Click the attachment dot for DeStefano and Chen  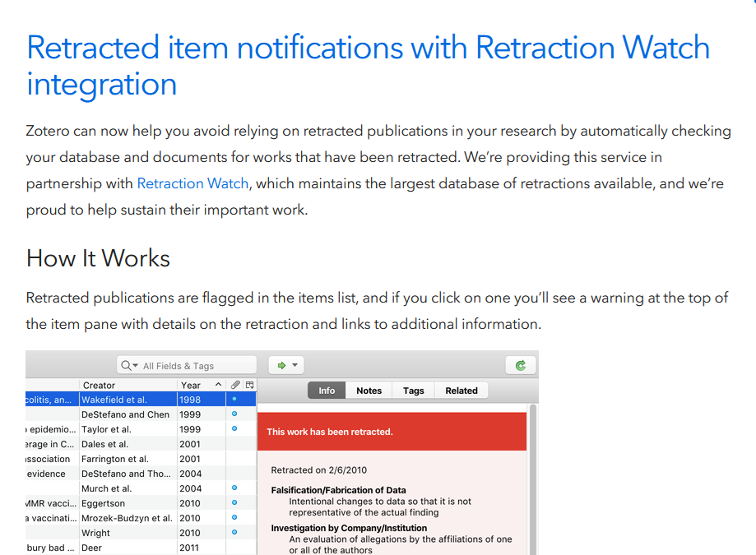click(x=234, y=414)
